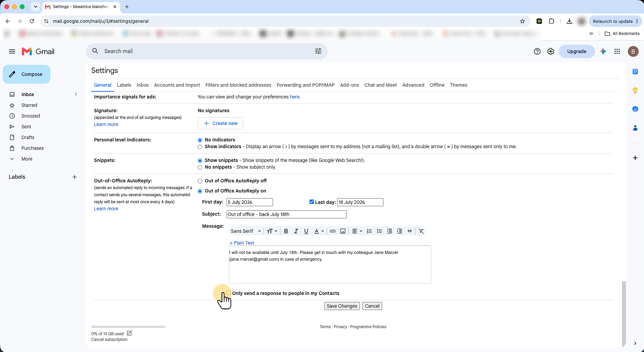
Task: Open text color dropdown
Action: click(319, 231)
